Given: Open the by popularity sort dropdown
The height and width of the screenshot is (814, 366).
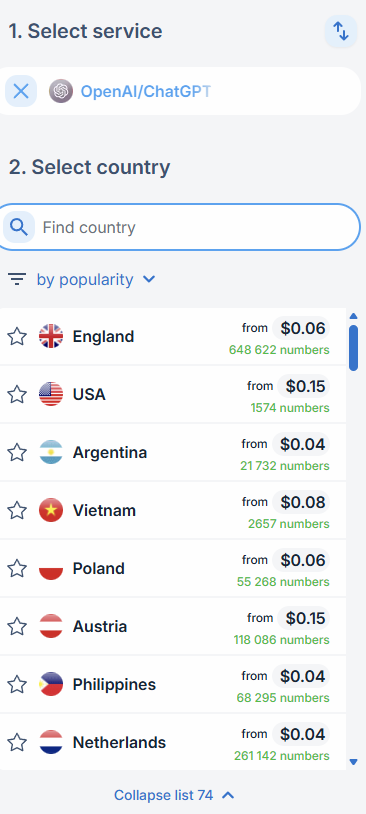Looking at the screenshot, I should [96, 280].
